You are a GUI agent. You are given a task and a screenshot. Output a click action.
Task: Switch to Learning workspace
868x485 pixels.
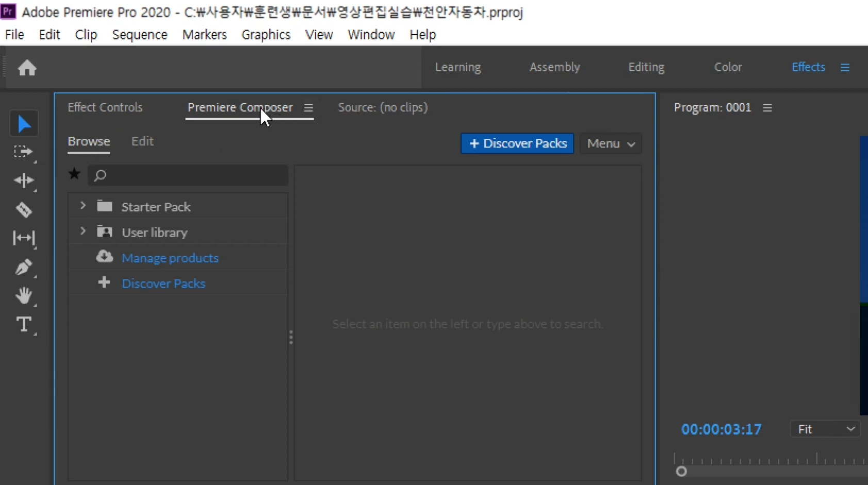[458, 67]
